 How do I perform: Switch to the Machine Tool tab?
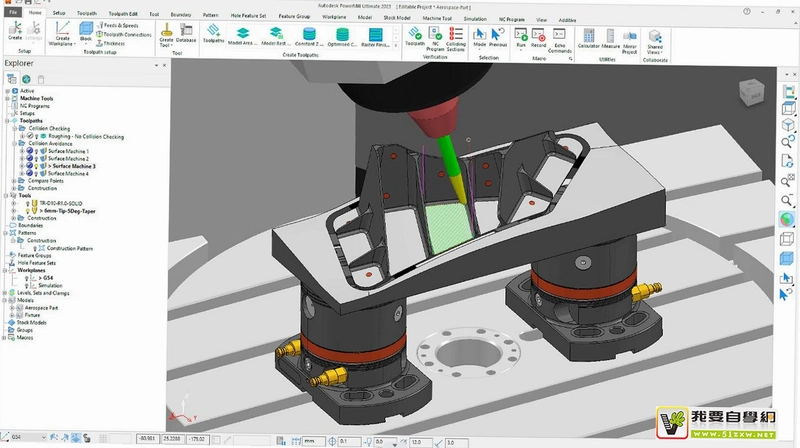(437, 18)
